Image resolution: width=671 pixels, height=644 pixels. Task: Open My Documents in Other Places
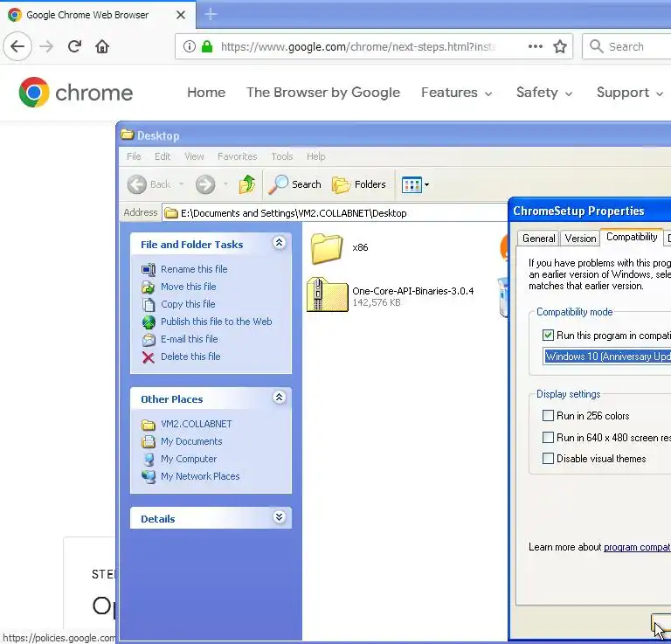pos(191,441)
